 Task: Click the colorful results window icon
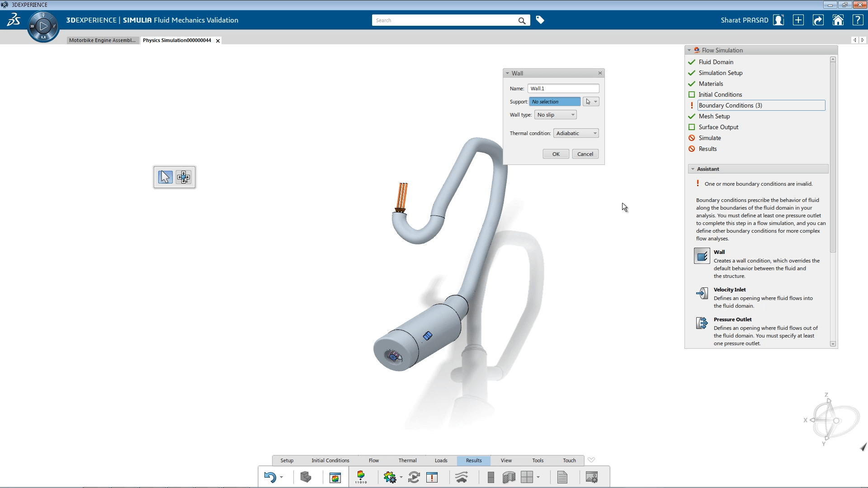(x=335, y=478)
